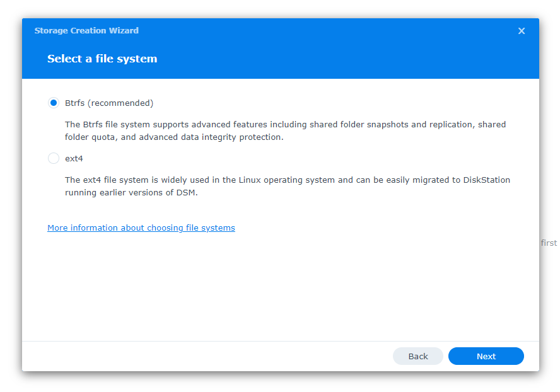The width and height of the screenshot is (560, 392).
Task: Click the Next button to proceed
Action: [486, 356]
